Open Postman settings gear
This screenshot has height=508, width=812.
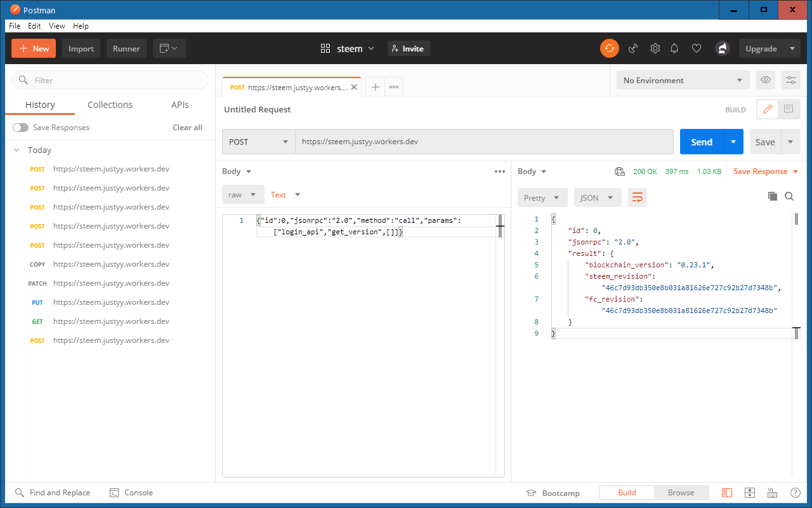coord(655,48)
